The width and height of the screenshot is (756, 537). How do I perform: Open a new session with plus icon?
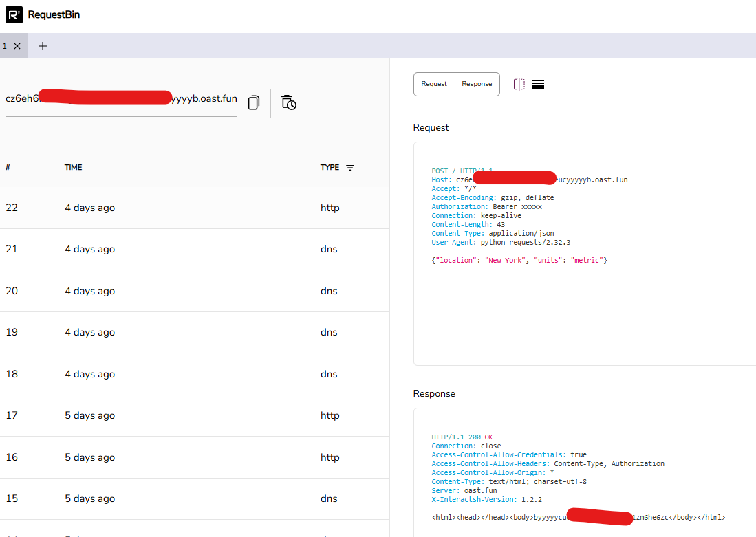click(x=43, y=46)
